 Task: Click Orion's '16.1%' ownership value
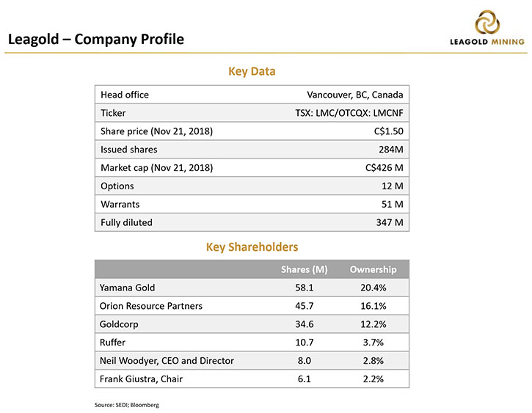[x=374, y=306]
